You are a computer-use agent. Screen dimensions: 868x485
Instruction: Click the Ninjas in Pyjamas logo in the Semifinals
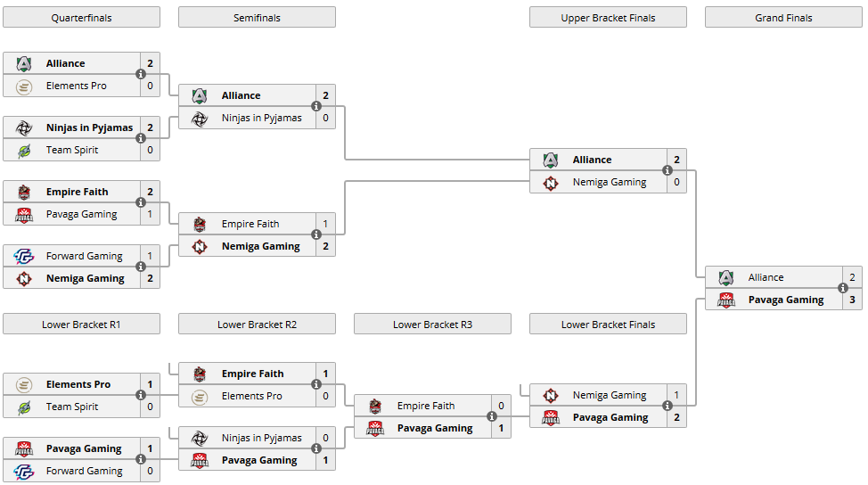(199, 118)
